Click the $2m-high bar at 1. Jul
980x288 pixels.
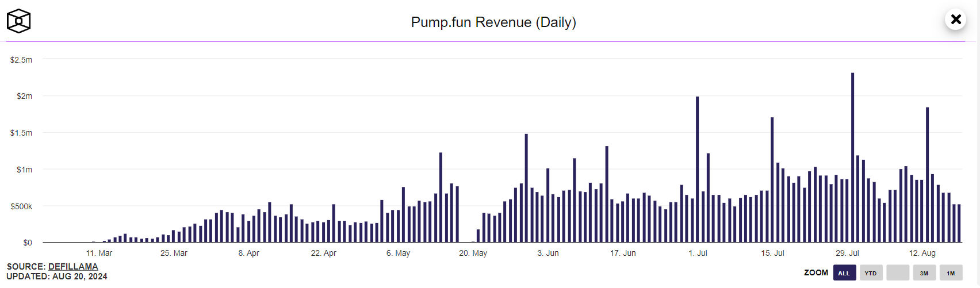pyautogui.click(x=698, y=170)
